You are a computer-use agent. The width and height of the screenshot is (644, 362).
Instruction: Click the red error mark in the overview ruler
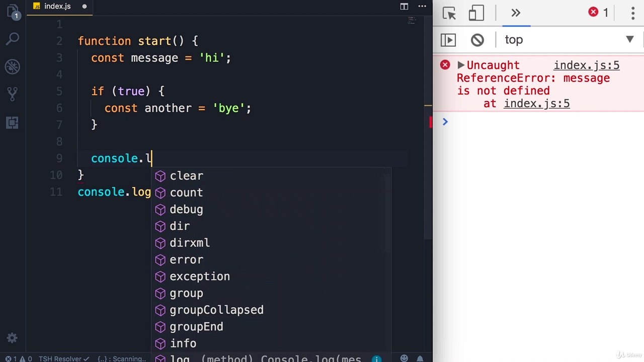(x=431, y=122)
